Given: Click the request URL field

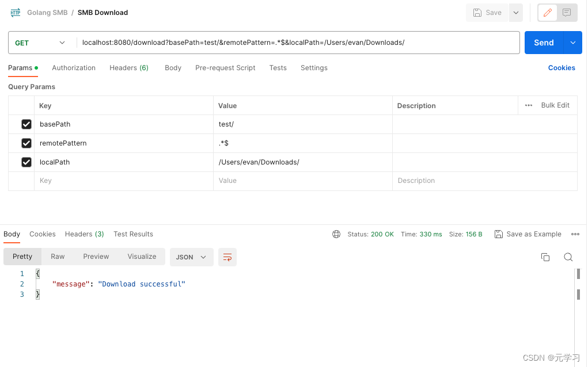Looking at the screenshot, I should (298, 43).
